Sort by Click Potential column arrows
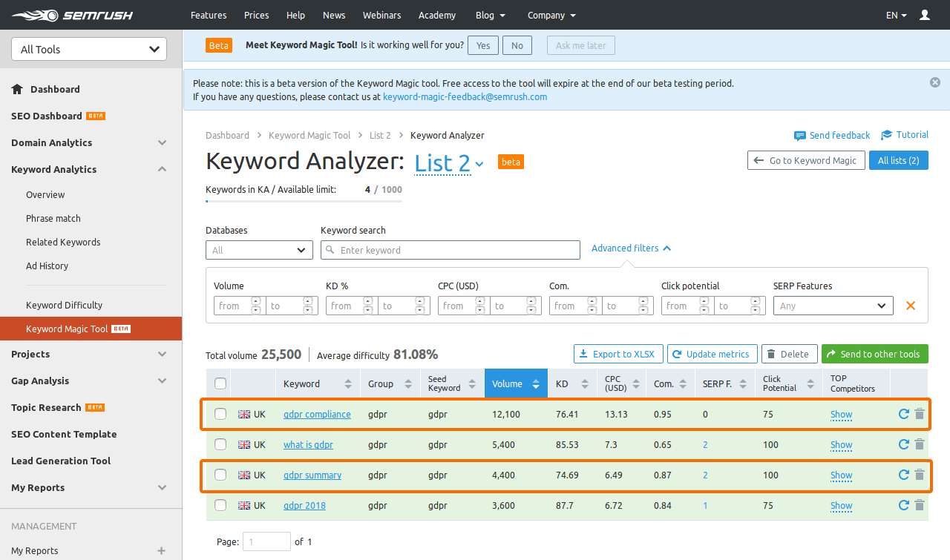 tap(810, 383)
